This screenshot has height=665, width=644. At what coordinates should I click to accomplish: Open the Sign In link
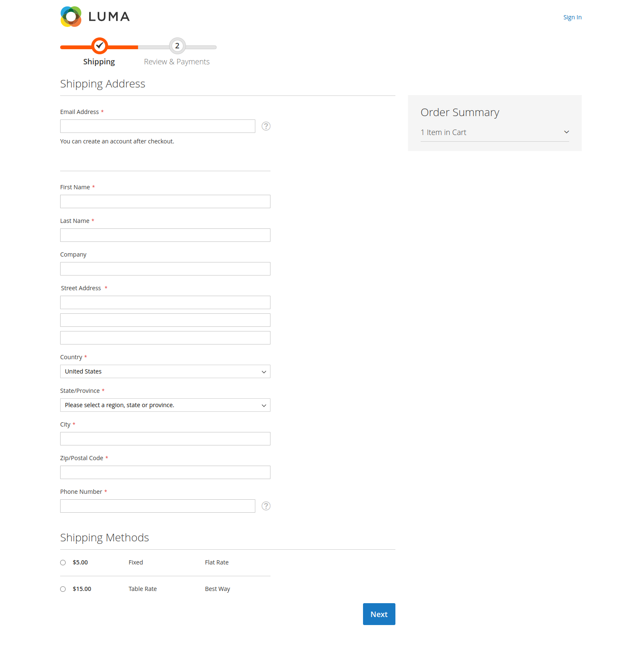[x=572, y=17]
